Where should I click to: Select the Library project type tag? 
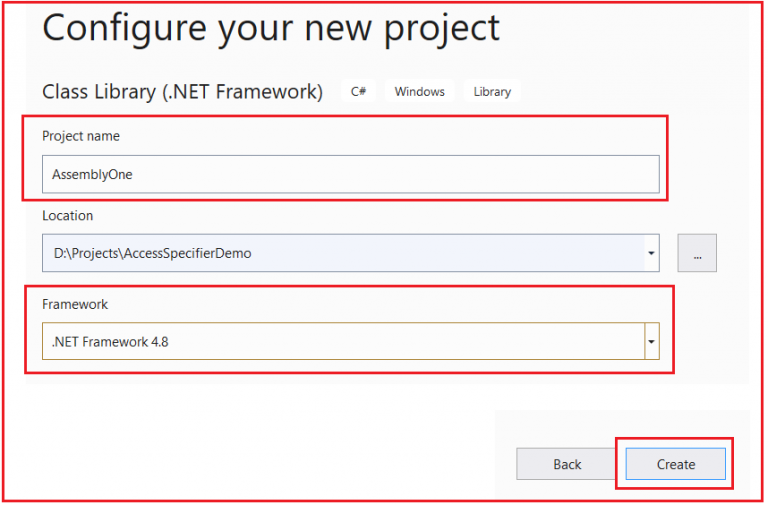point(492,92)
